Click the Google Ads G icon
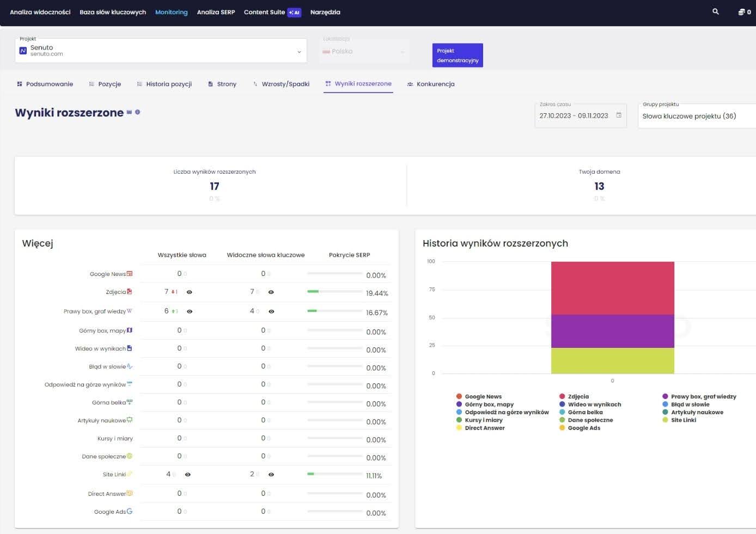Image resolution: width=756 pixels, height=534 pixels. pyautogui.click(x=130, y=511)
